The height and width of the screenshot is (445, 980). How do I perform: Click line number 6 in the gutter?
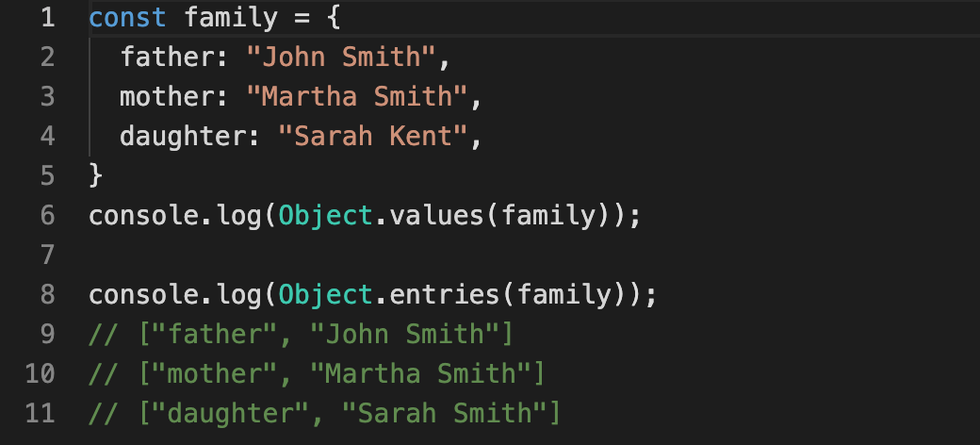47,215
